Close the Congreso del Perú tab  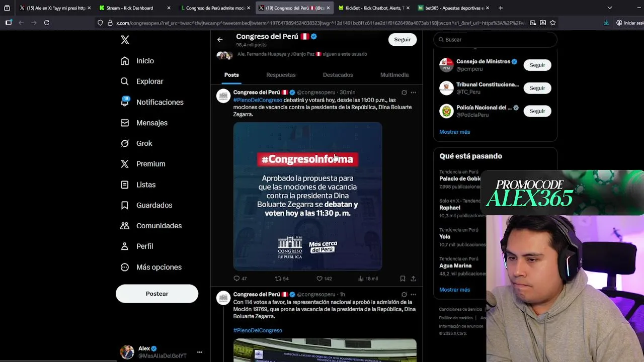[329, 8]
